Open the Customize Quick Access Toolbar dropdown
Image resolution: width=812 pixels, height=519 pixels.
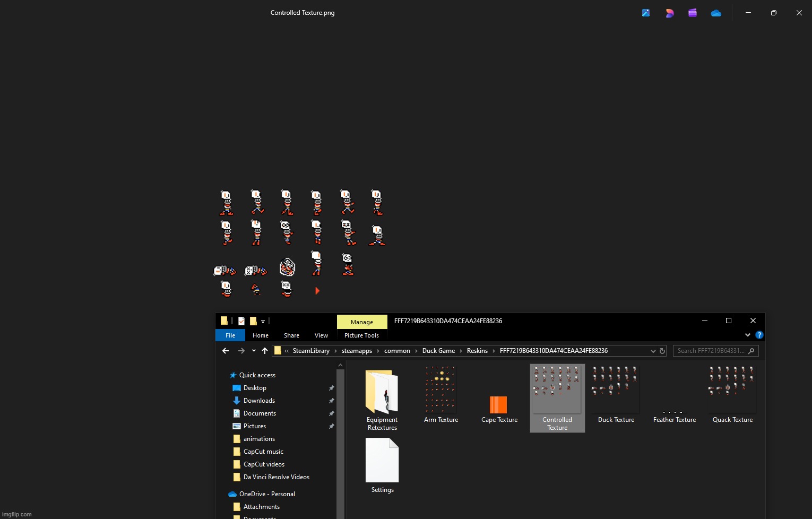(263, 321)
